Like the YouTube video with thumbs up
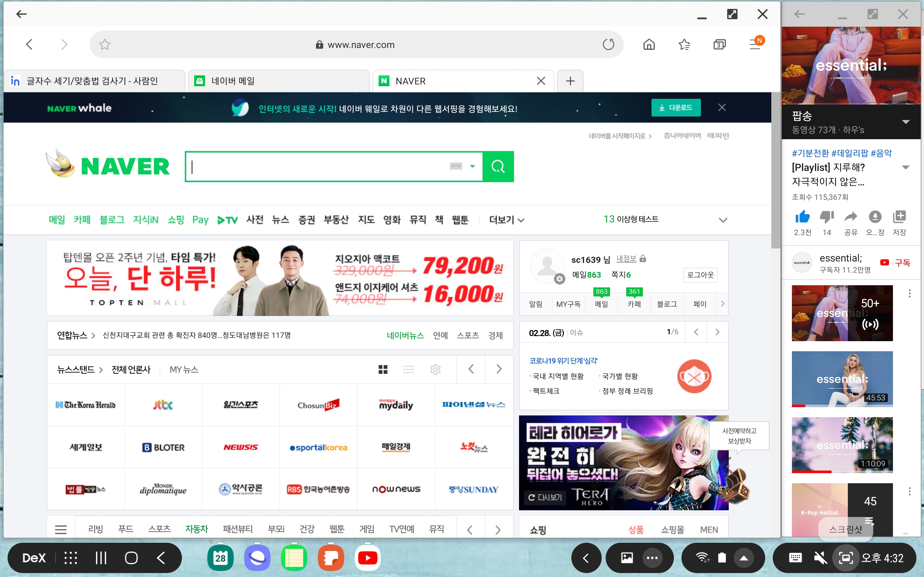The width and height of the screenshot is (924, 577). click(802, 217)
